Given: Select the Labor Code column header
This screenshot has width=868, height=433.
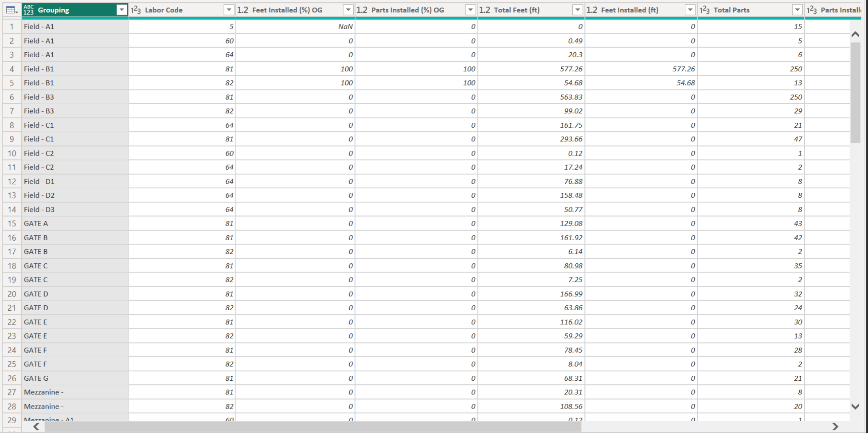Looking at the screenshot, I should (x=182, y=10).
